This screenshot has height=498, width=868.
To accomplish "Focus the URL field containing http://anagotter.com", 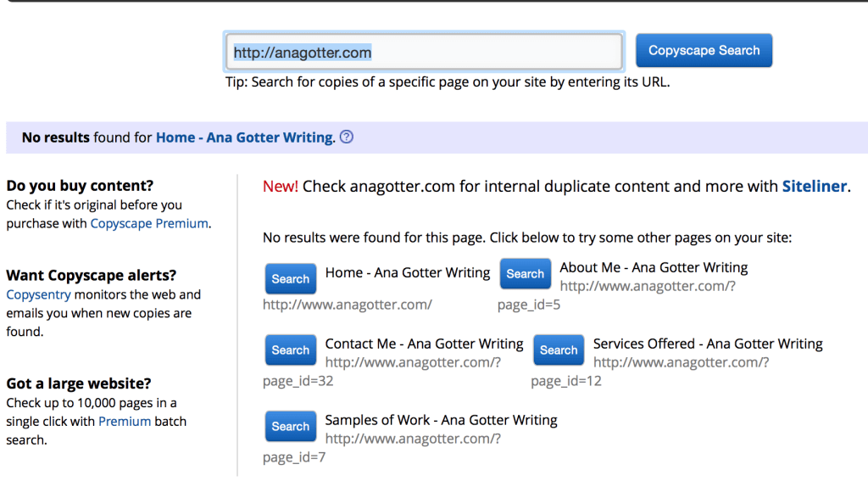I will [424, 52].
